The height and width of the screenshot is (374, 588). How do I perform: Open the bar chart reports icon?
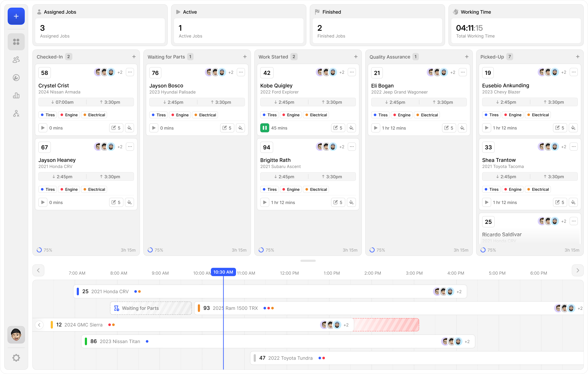click(16, 96)
